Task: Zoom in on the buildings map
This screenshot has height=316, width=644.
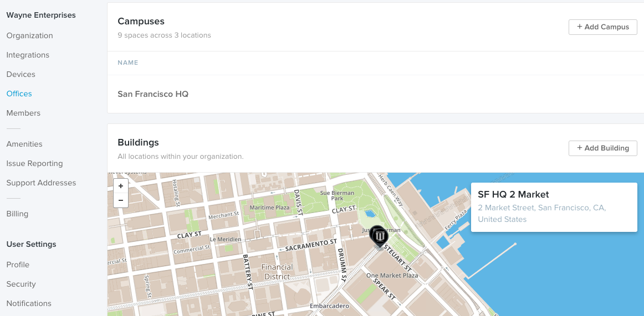Action: [121, 186]
